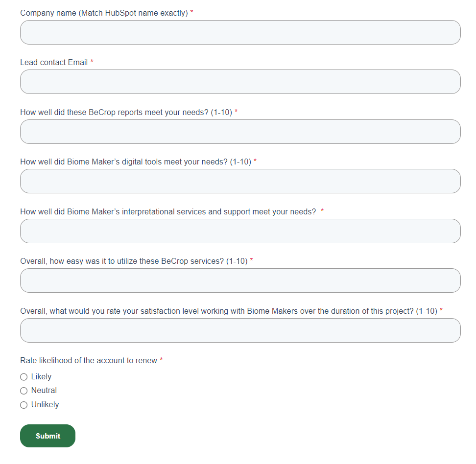Select the digital tools rating input field
Screen dimensions: 476x464
coord(240,181)
